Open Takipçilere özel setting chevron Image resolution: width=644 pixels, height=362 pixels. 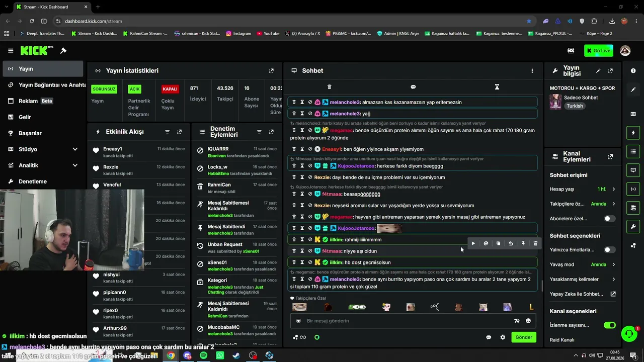[x=613, y=204]
